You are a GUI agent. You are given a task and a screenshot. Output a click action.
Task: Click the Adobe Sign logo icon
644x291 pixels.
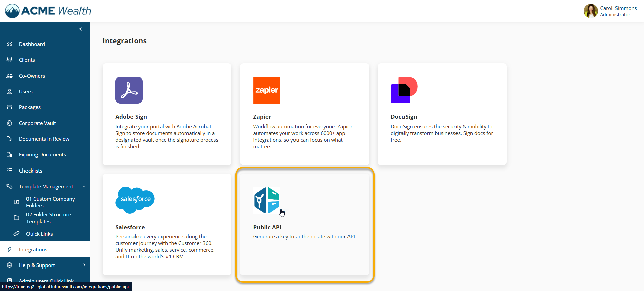tap(129, 90)
